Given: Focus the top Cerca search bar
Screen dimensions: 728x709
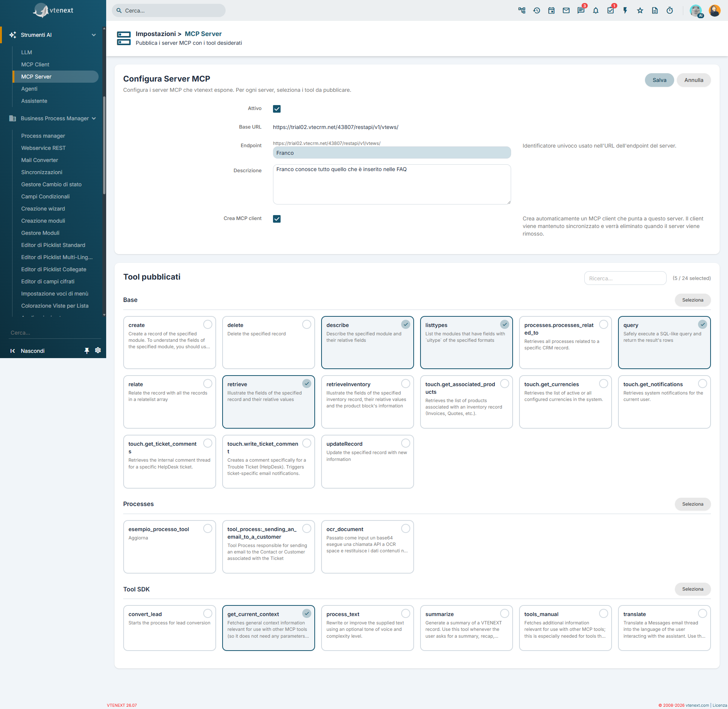Looking at the screenshot, I should point(169,11).
